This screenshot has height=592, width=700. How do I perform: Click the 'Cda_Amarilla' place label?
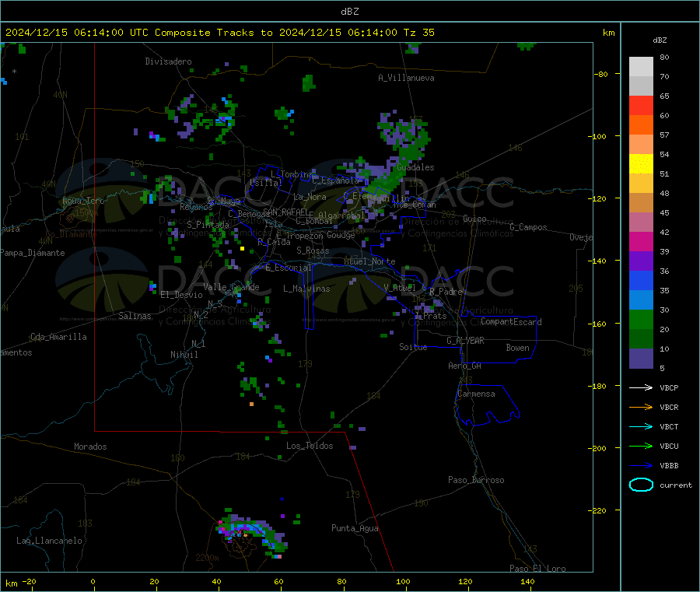click(58, 337)
